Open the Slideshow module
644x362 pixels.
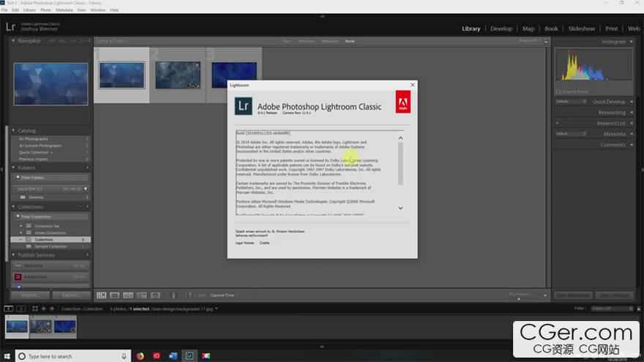pyautogui.click(x=582, y=29)
